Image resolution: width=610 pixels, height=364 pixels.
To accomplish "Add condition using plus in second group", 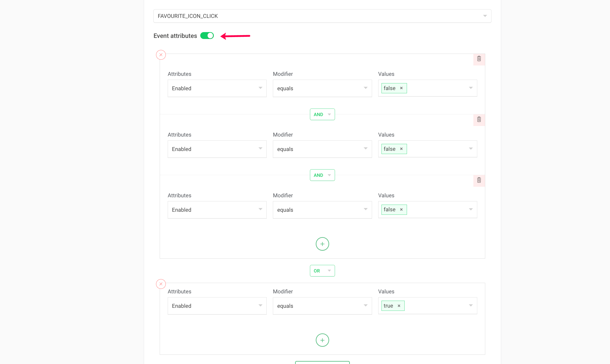I will coord(322,340).
